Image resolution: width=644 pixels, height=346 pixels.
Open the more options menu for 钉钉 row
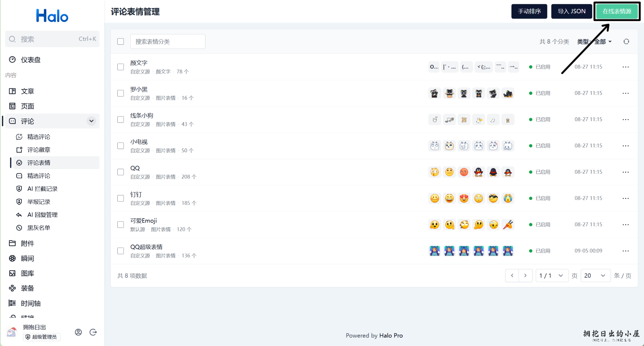pyautogui.click(x=626, y=198)
